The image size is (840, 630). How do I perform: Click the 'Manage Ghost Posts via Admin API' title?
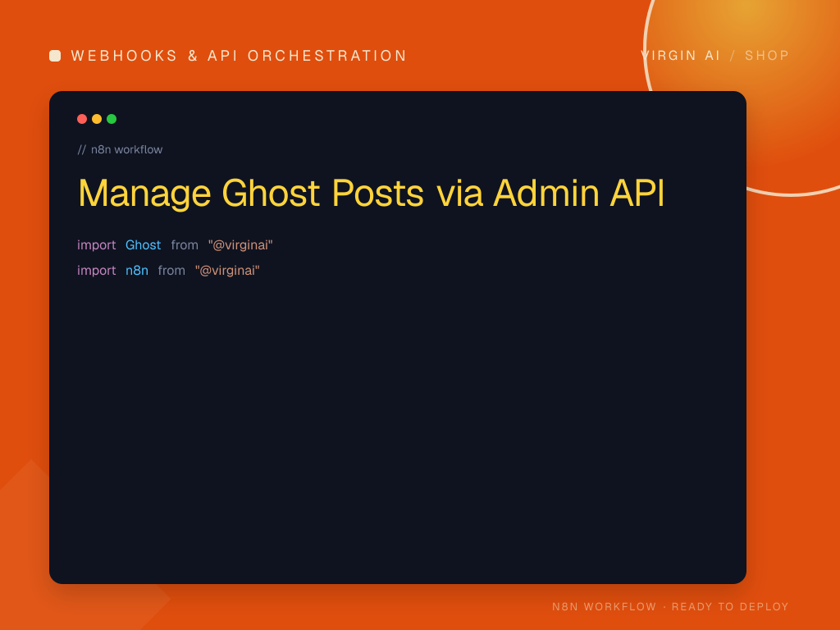click(x=372, y=194)
